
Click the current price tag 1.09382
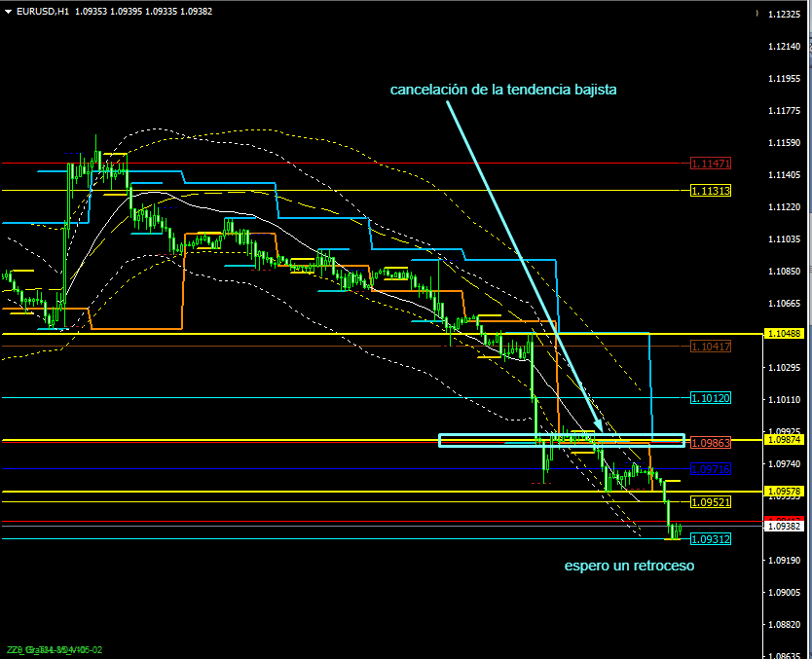[784, 526]
